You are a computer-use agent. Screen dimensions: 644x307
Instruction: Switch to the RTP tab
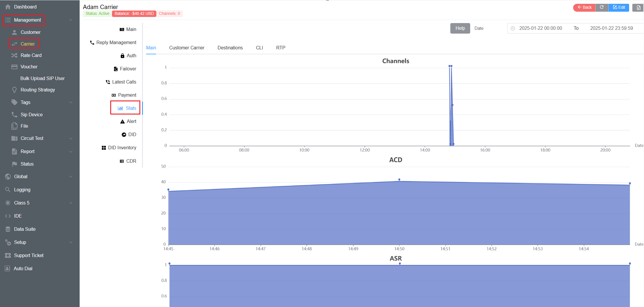tap(281, 48)
